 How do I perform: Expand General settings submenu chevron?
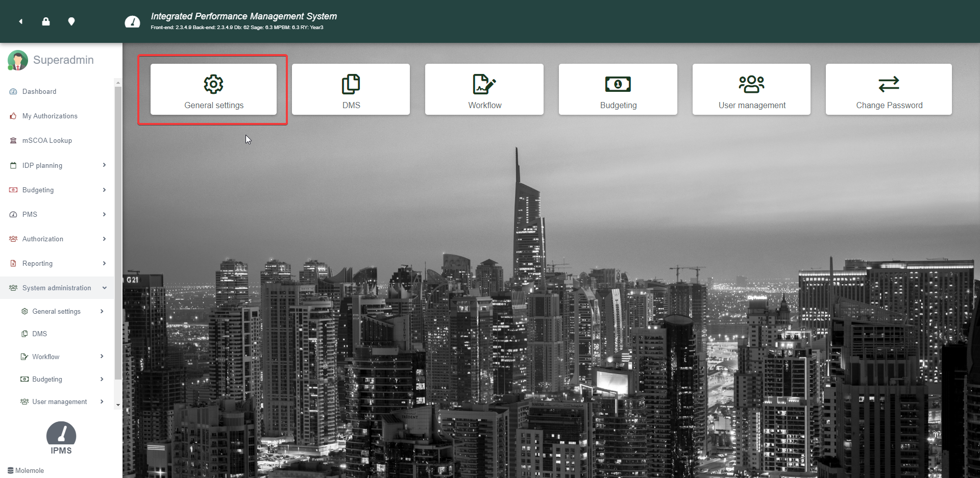click(102, 311)
